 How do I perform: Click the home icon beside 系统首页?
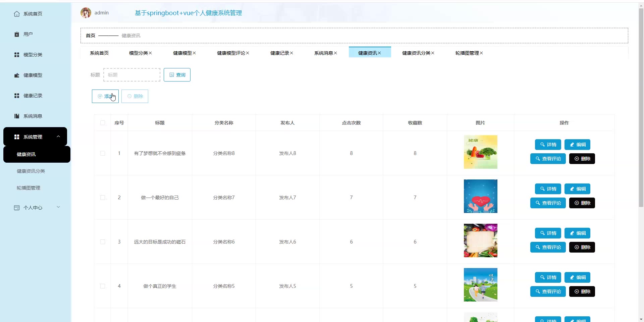pyautogui.click(x=16, y=14)
